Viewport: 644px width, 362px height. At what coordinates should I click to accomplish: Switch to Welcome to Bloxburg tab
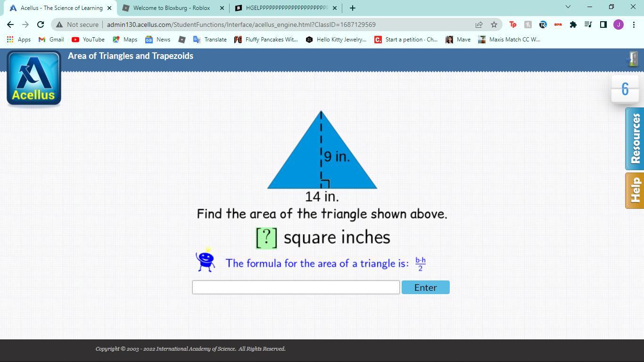172,8
